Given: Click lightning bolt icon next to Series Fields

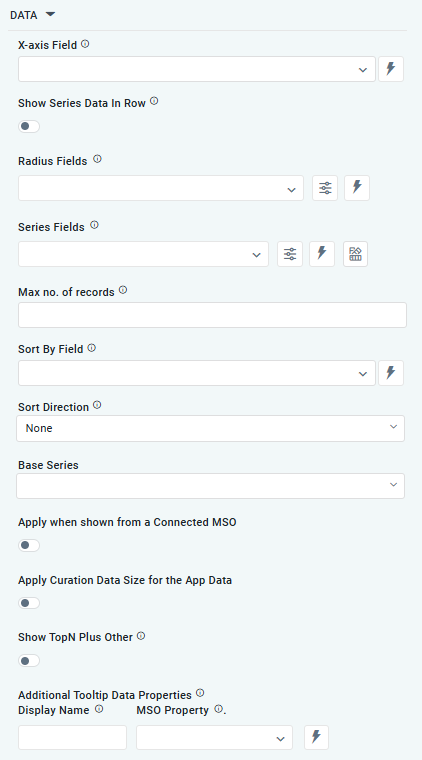Looking at the screenshot, I should click(322, 254).
